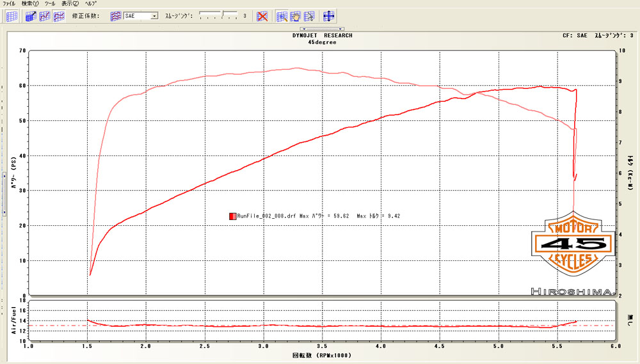Click the red legend color swatch
The width and height of the screenshot is (640, 364).
coord(232,216)
